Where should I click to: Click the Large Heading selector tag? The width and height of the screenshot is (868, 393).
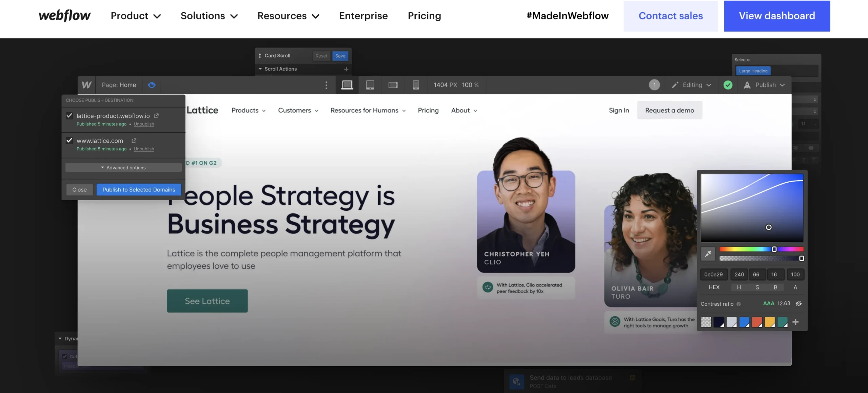click(753, 71)
